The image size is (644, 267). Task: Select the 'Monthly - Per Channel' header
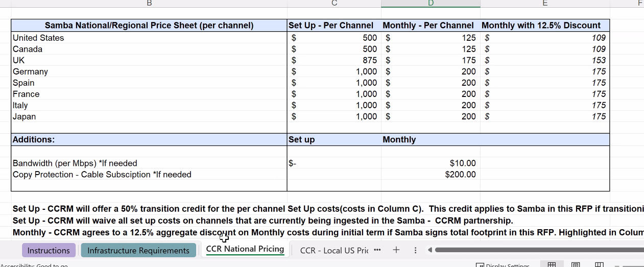coord(431,25)
